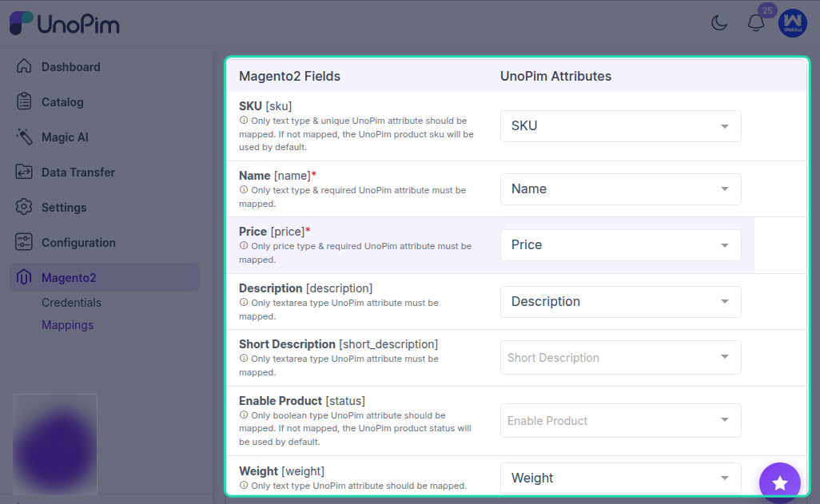Click the Settings gear icon
The height and width of the screenshot is (504, 820).
[24, 207]
